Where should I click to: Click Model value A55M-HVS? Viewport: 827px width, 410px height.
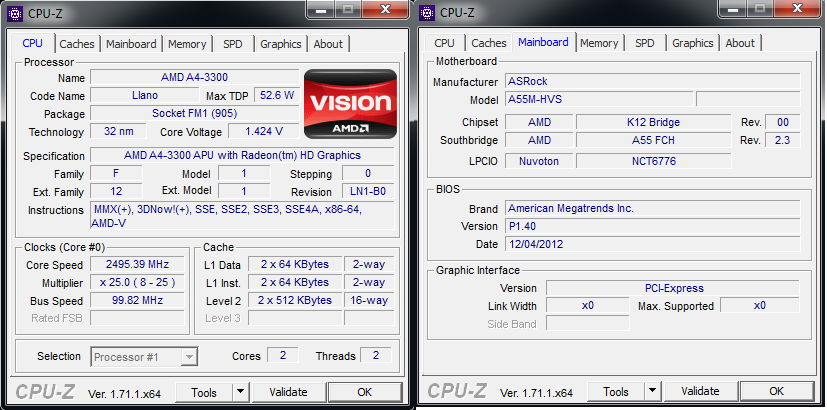tap(599, 99)
